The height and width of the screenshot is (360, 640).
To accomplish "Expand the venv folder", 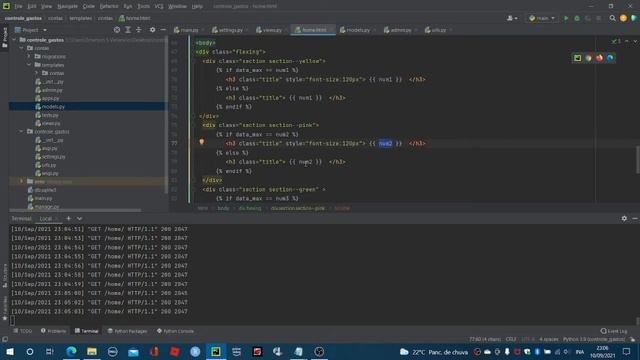I will tap(22, 181).
